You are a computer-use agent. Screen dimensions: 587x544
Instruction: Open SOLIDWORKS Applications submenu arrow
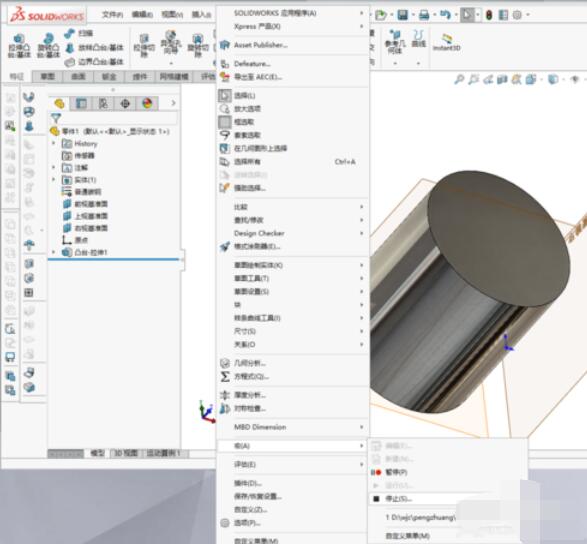point(361,13)
